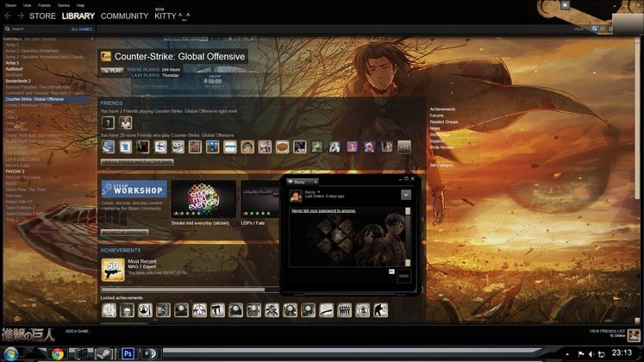Open the Steam Workshop banner

click(134, 190)
